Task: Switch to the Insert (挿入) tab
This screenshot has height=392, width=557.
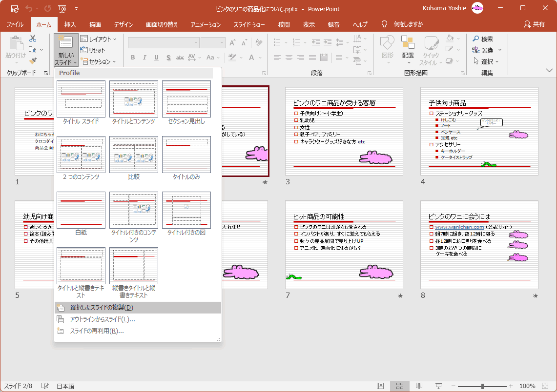Action: click(x=70, y=24)
